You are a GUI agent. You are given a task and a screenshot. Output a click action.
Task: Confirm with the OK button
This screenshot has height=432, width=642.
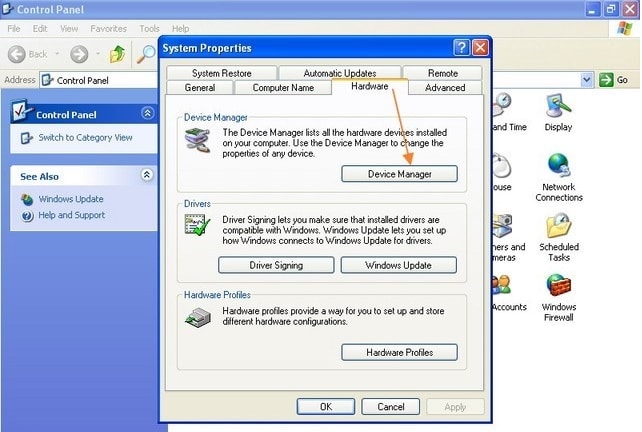tap(326, 407)
